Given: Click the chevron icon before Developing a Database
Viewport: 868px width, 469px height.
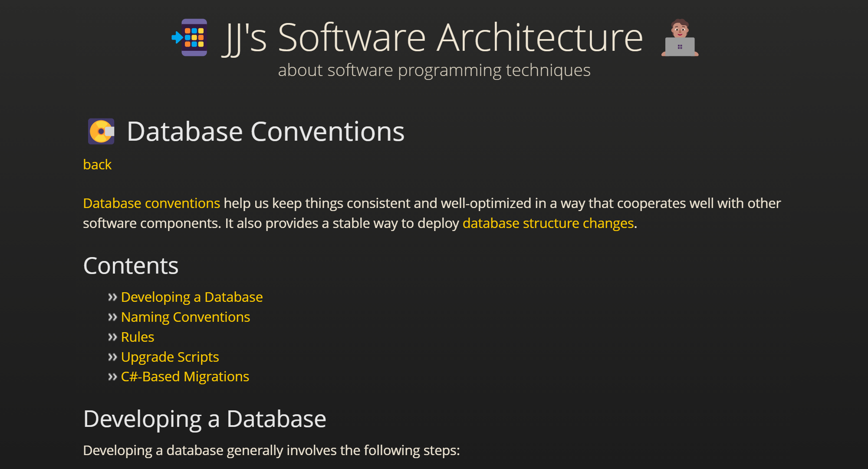Looking at the screenshot, I should [x=112, y=297].
